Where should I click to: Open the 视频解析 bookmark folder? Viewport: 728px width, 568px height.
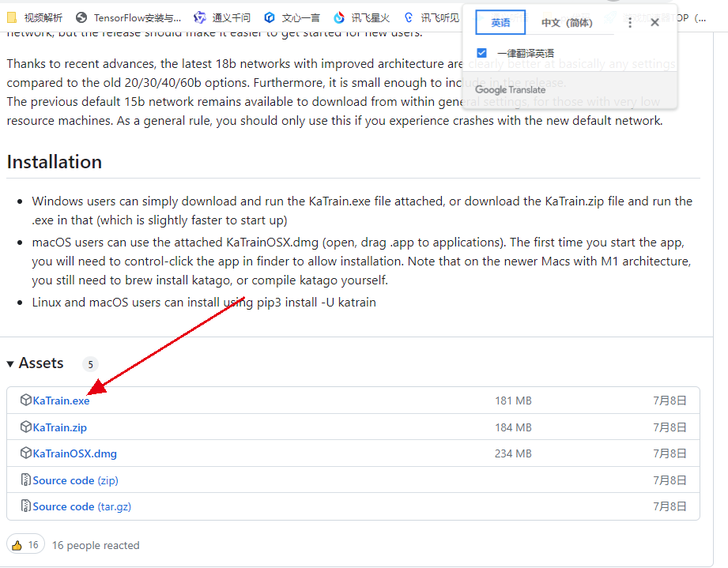35,17
